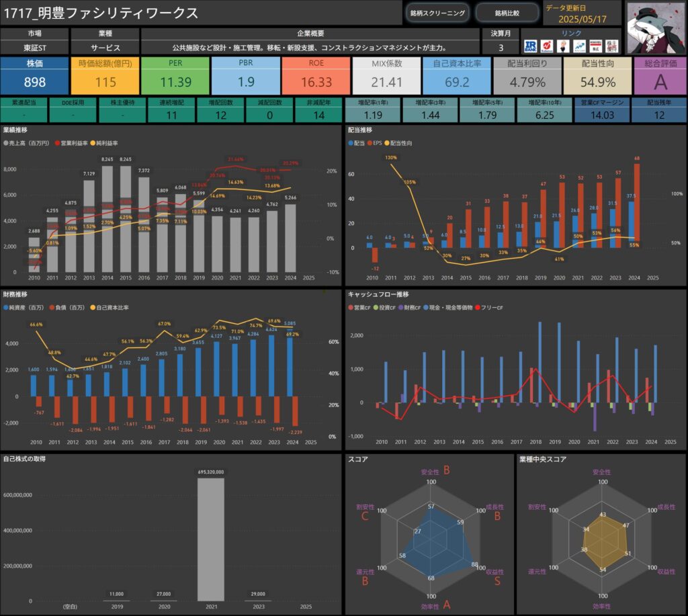Click the 負債（百万） legend entry
688x616 pixels.
click(67, 308)
